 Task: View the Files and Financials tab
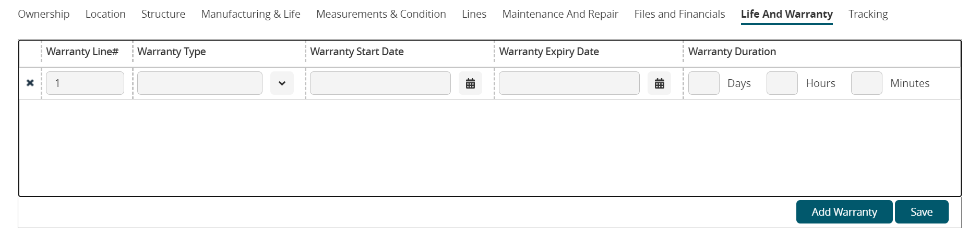click(x=679, y=14)
